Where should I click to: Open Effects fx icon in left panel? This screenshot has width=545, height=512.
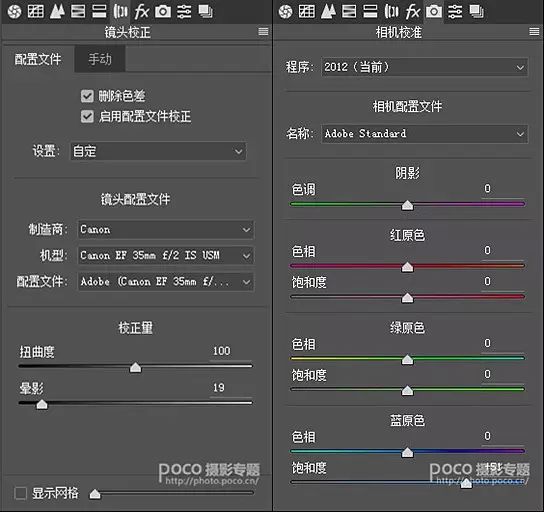(x=142, y=11)
